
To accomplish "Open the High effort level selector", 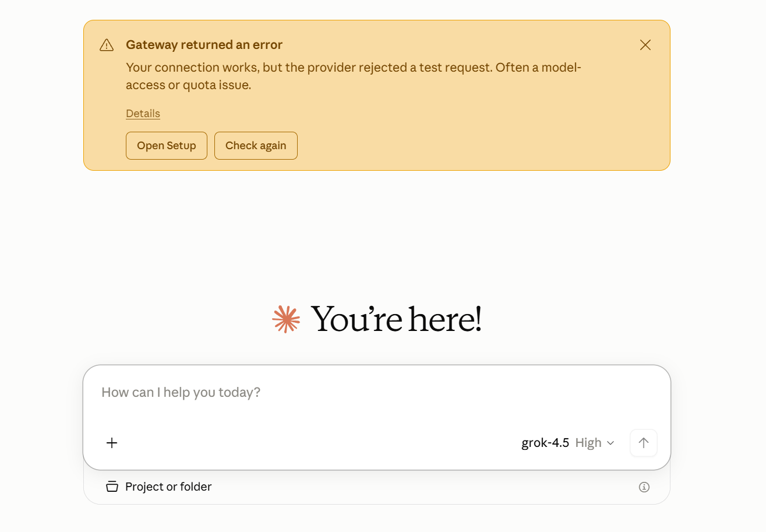I will (x=595, y=443).
